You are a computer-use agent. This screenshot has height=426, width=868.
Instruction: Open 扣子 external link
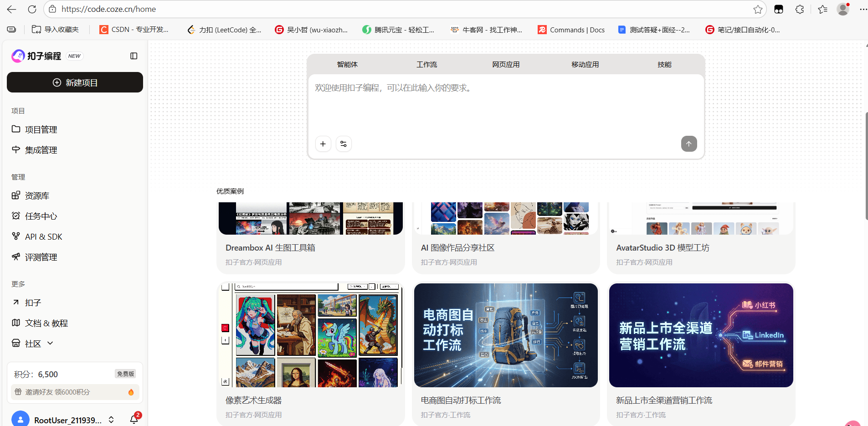[x=75, y=303]
